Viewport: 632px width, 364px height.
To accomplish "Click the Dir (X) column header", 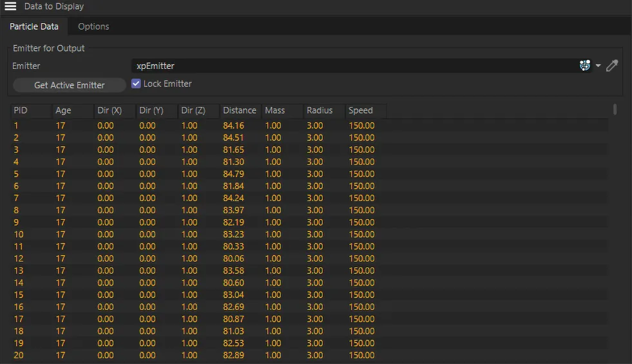I will 113,111.
